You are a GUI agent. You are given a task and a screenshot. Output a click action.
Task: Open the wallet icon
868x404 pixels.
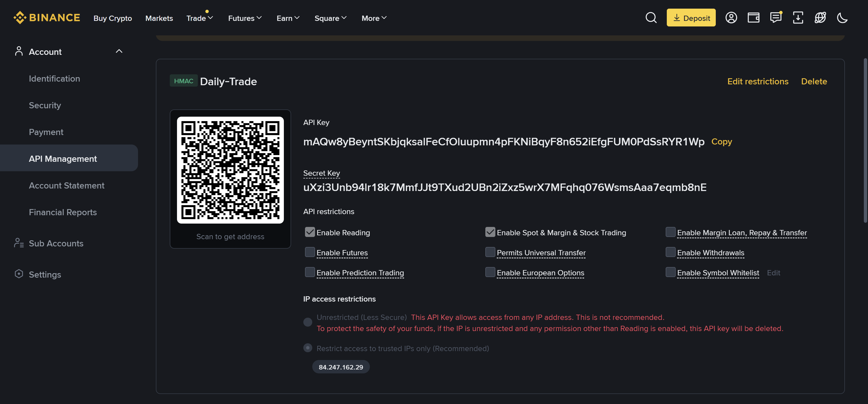coord(753,18)
